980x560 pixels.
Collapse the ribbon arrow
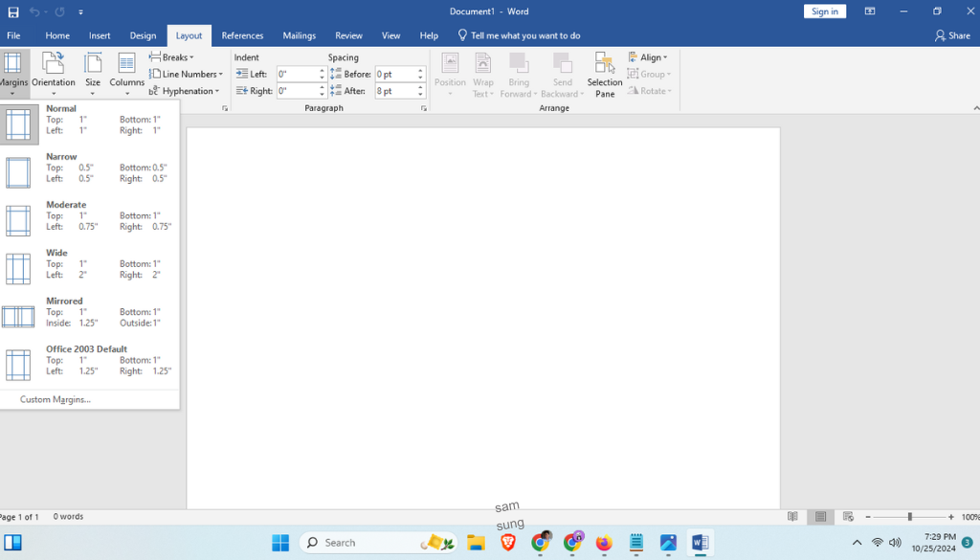(x=975, y=108)
